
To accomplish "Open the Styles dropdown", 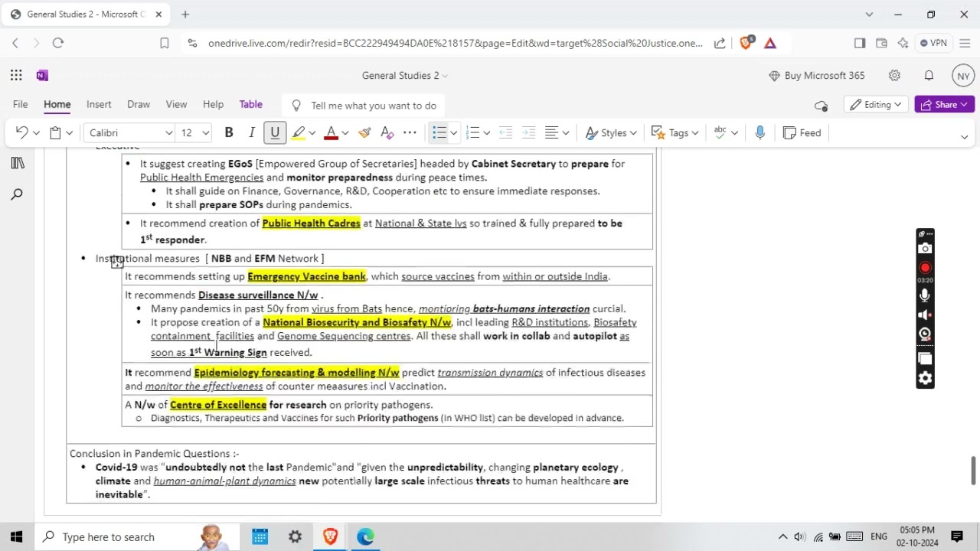I will point(611,132).
